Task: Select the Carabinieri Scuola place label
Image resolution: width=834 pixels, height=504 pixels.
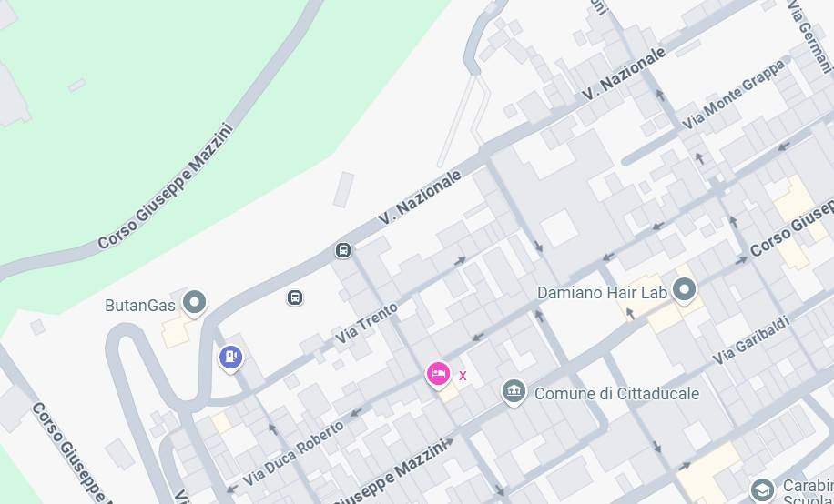Action: (808, 492)
